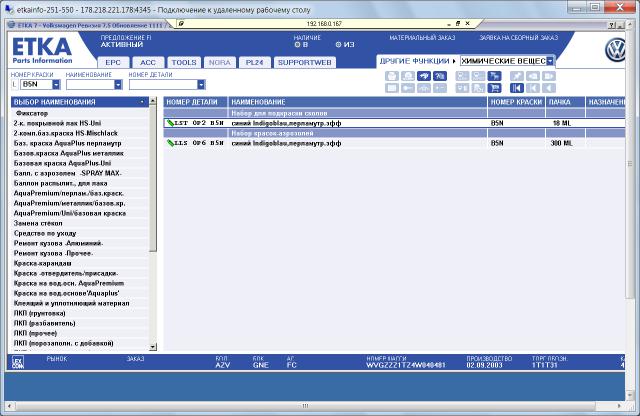Viewport: 640px width, 416px height.
Task: Click in the НАИМЕНОВАНИЕ input field
Action: click(x=90, y=85)
